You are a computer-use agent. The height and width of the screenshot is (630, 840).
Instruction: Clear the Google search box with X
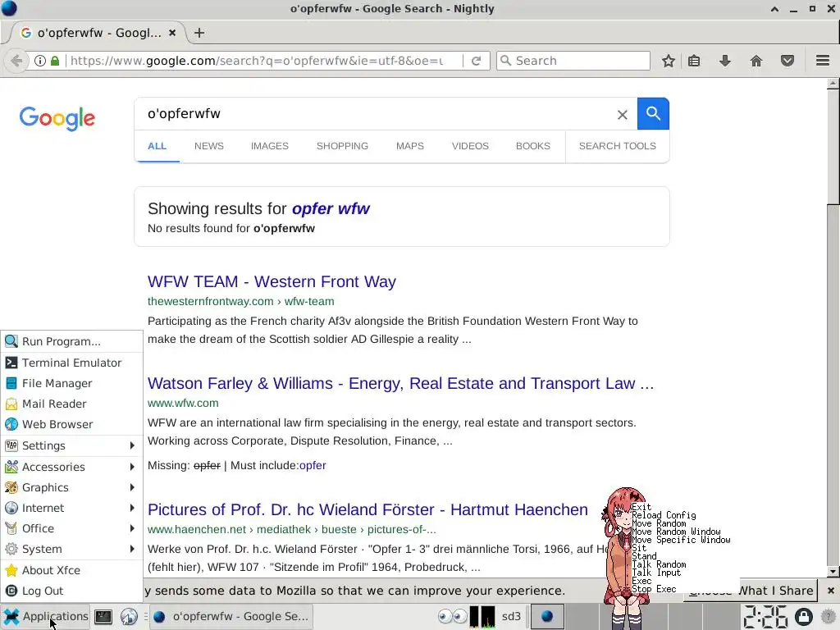(622, 115)
